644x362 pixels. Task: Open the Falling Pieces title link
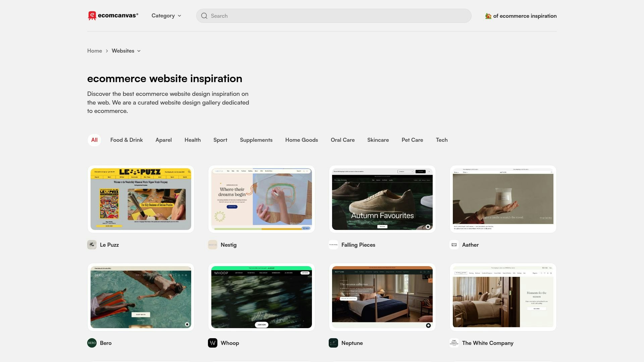(x=358, y=245)
